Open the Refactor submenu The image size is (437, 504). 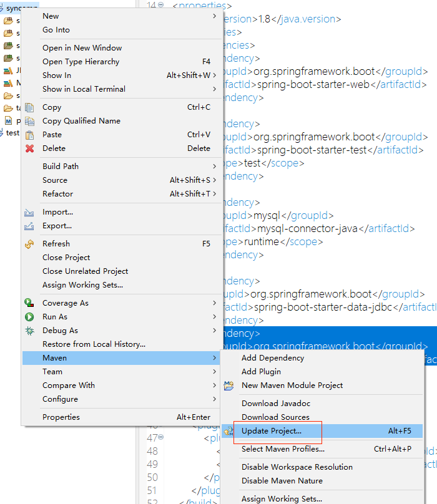point(121,194)
